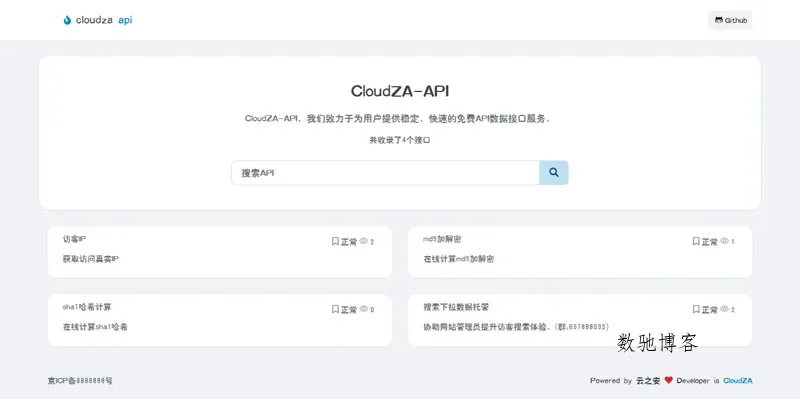Viewport: 800px width, 399px height.
Task: Click 在线计算sha1哈希 description text
Action: 95,327
